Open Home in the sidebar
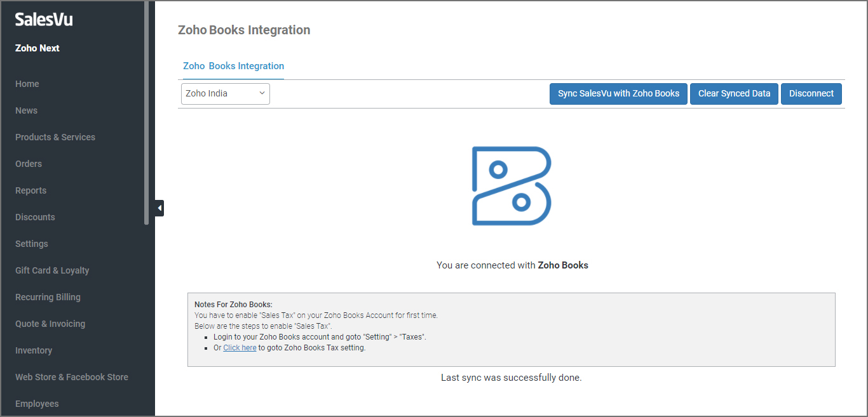This screenshot has width=868, height=417. (x=27, y=84)
